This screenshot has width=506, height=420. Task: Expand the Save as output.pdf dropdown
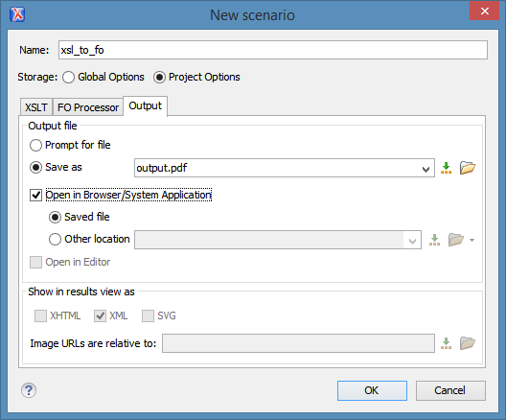(x=425, y=169)
